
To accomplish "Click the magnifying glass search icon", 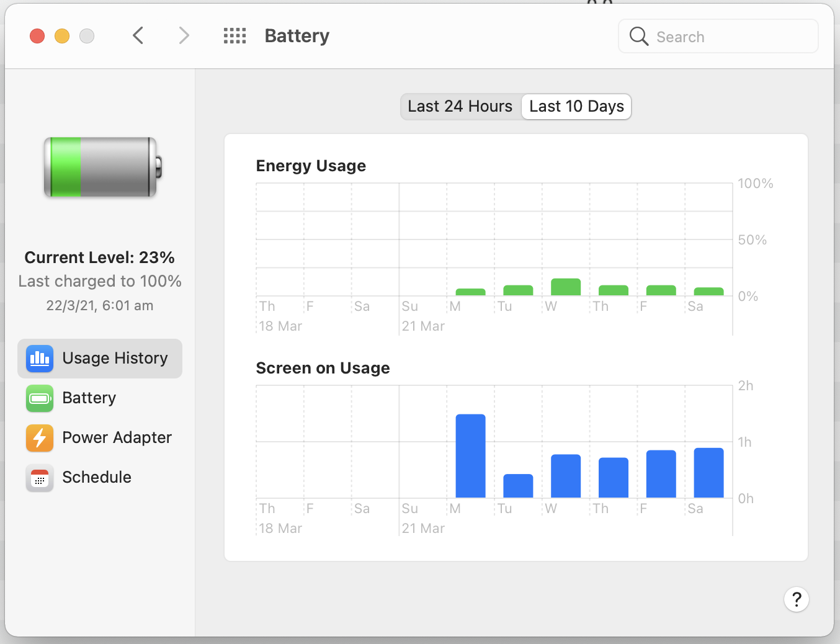I will (639, 37).
